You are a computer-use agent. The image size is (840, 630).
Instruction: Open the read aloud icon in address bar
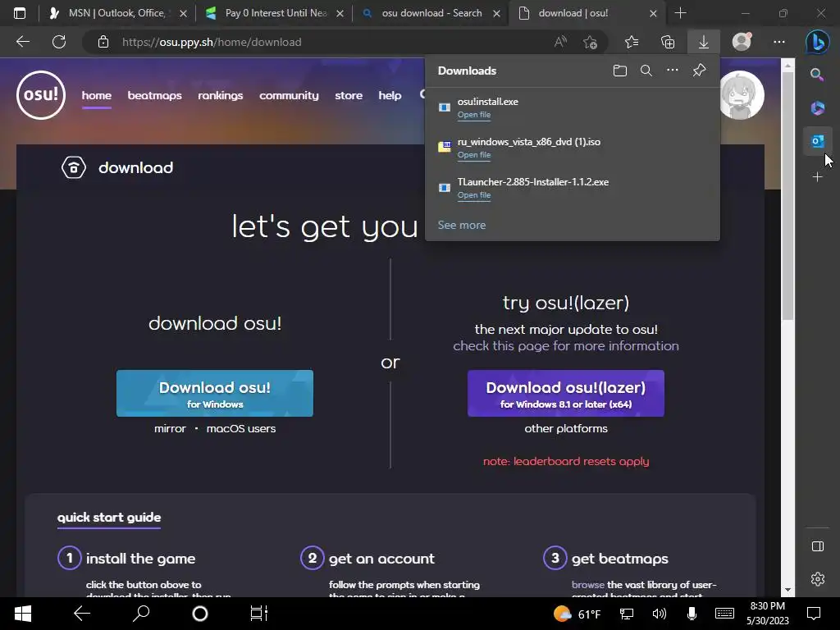pyautogui.click(x=560, y=42)
